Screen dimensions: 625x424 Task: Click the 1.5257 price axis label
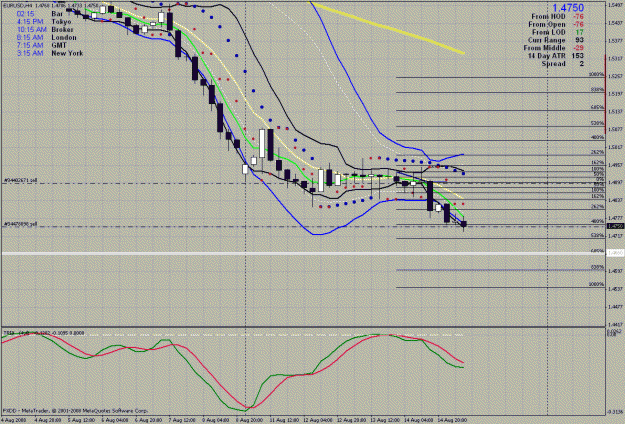616,76
